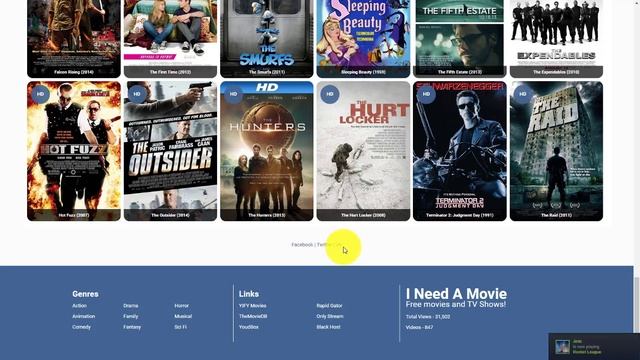
Task: Click the Total Views counter text
Action: [x=428, y=317]
